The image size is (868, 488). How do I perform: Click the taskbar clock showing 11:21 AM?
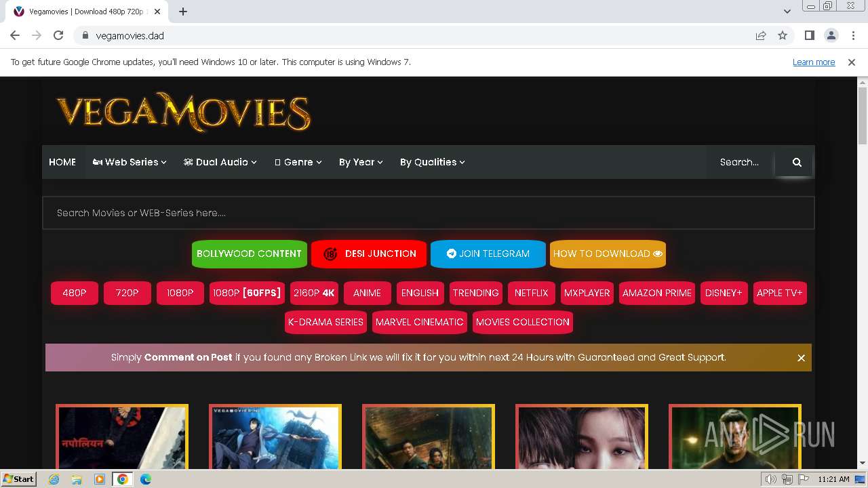[833, 479]
